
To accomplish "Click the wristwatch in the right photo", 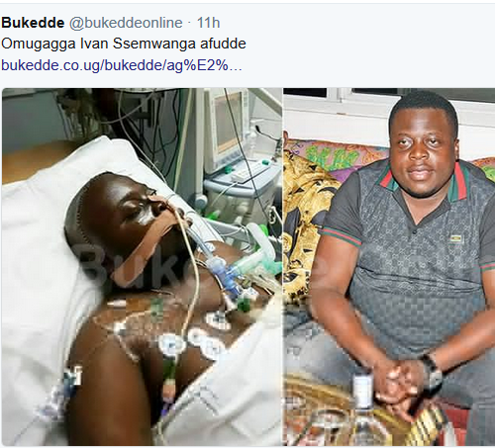I will [x=432, y=374].
